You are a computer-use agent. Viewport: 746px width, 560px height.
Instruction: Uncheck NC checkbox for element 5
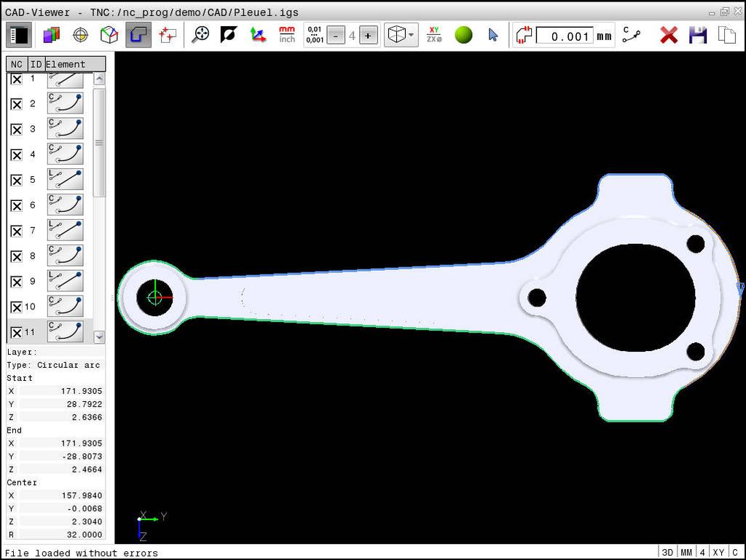[16, 180]
